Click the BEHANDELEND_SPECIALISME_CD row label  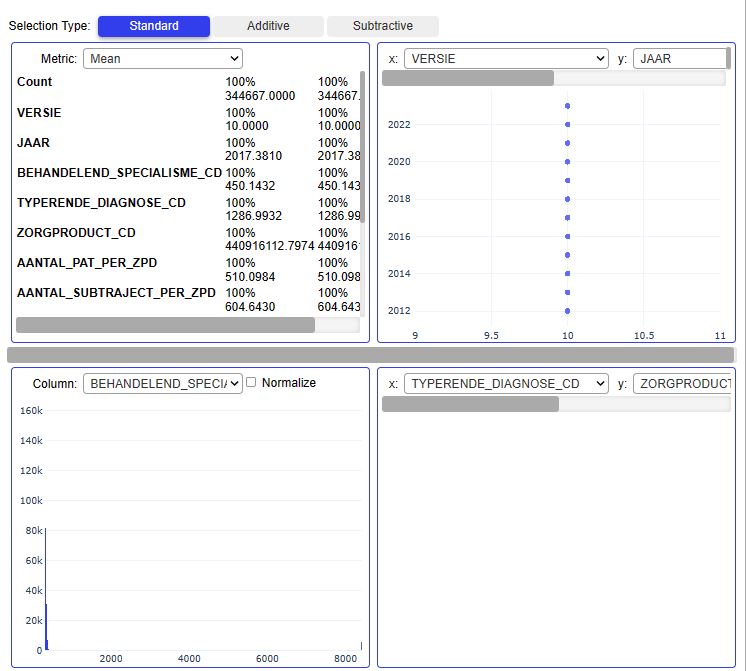(119, 173)
